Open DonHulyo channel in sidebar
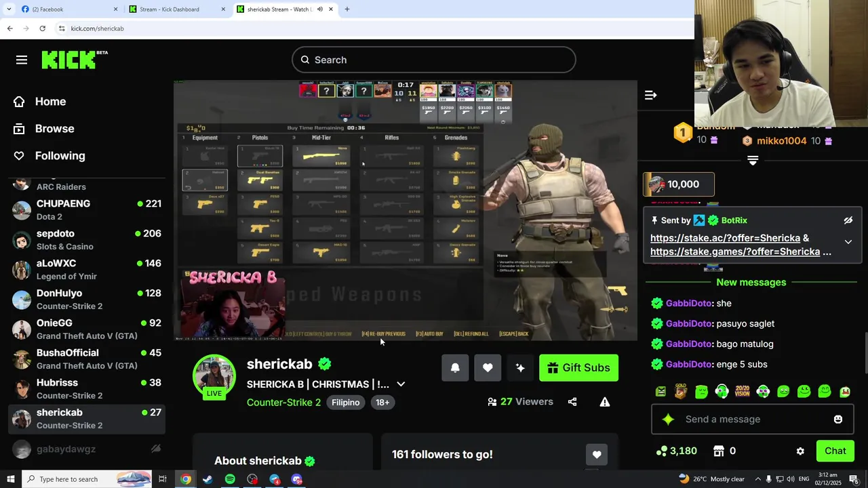The width and height of the screenshot is (868, 488). 87,300
